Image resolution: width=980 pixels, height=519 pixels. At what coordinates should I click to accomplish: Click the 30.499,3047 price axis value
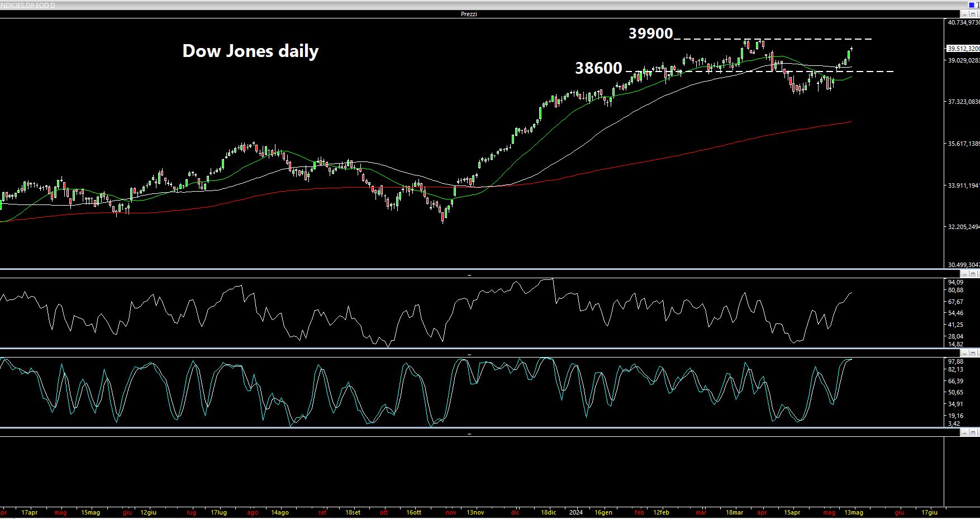(964, 265)
